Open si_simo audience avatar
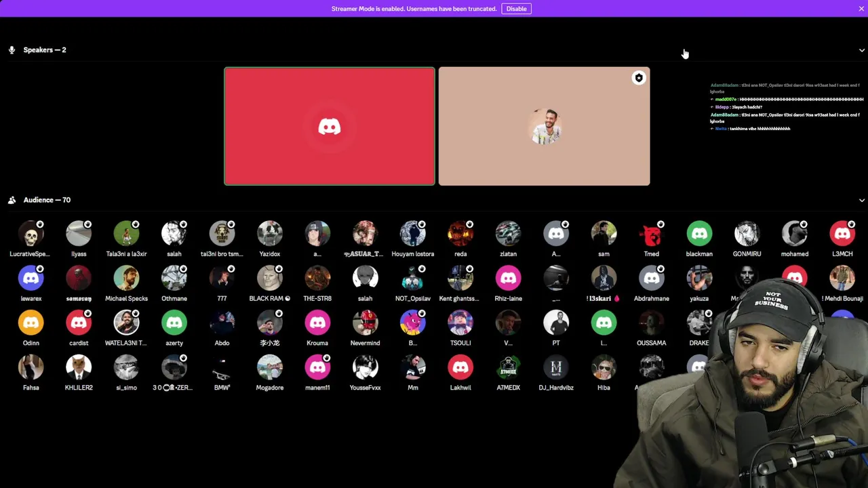This screenshot has height=488, width=868. click(126, 368)
